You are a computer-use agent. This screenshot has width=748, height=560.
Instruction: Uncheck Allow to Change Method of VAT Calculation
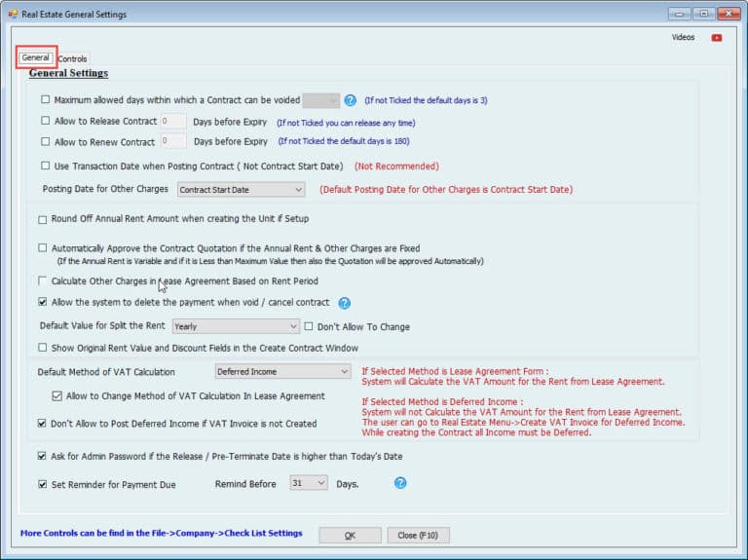coord(57,396)
